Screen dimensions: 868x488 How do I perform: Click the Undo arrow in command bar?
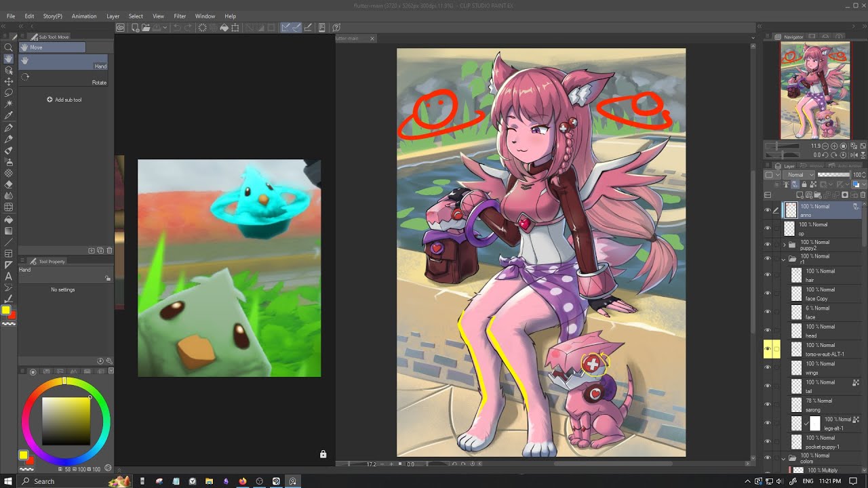click(x=177, y=28)
